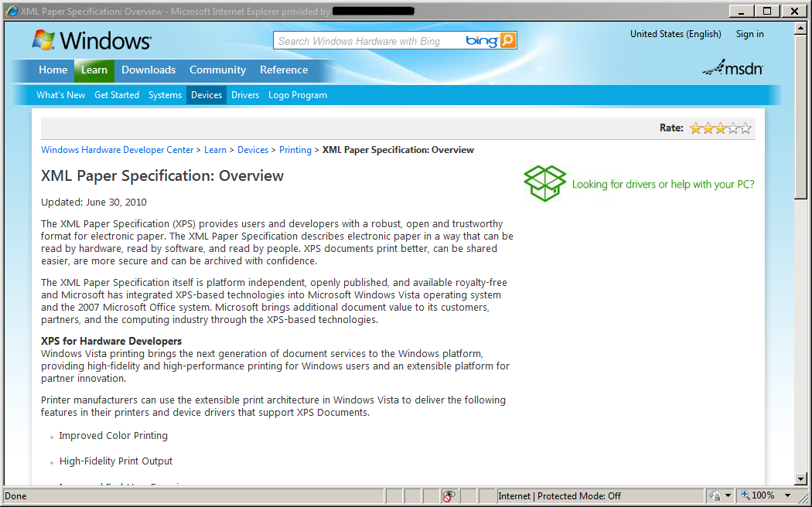Rate the page one star

695,128
